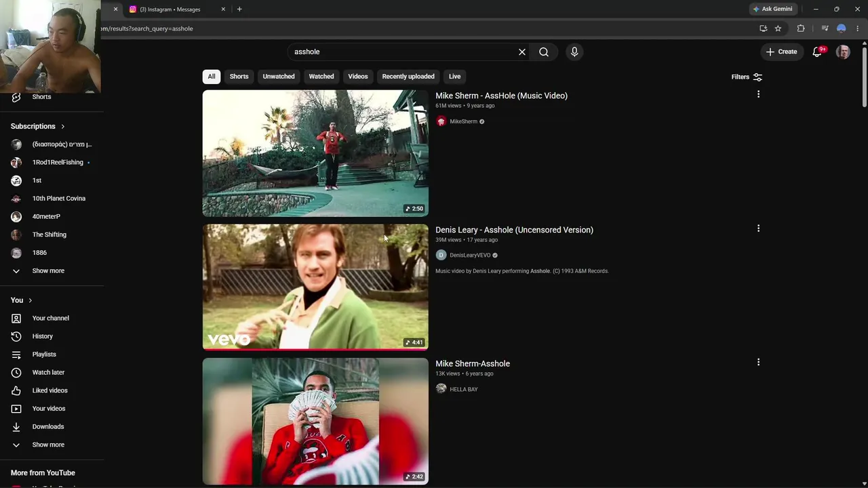Open title Denis Leary - Asshole (Uncensored Version)
The width and height of the screenshot is (868, 488).
pyautogui.click(x=514, y=230)
